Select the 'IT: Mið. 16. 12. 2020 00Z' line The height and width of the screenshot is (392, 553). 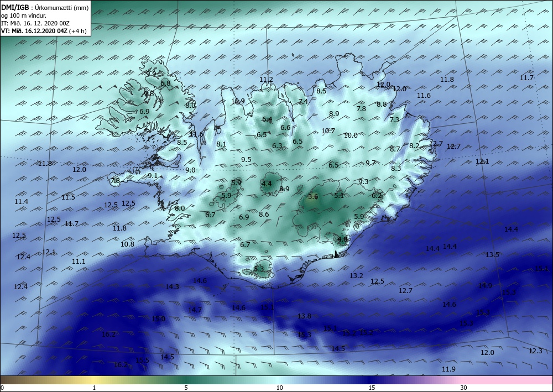click(x=35, y=23)
